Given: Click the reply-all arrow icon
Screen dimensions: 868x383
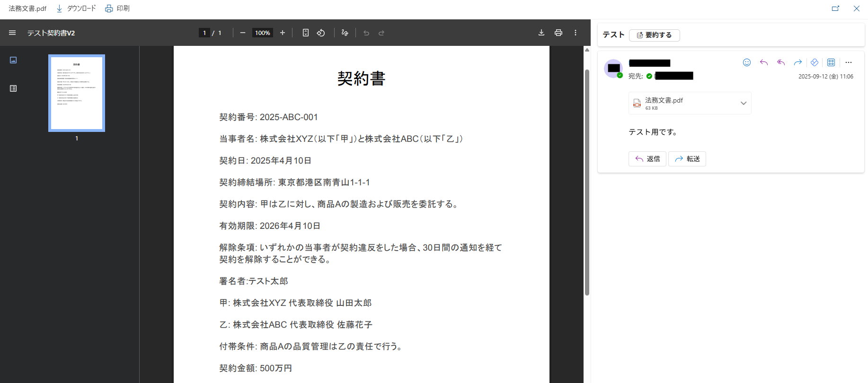Looking at the screenshot, I should (781, 62).
